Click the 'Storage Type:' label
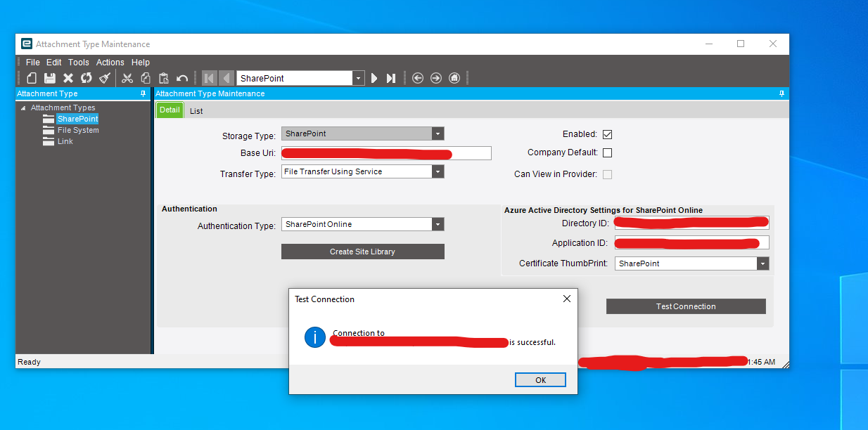The width and height of the screenshot is (868, 430). (249, 136)
